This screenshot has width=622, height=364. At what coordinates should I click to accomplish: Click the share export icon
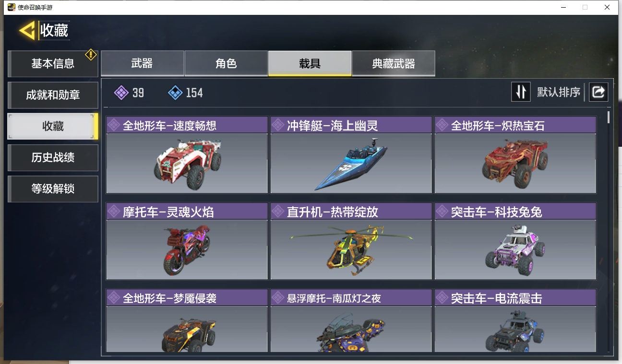tap(598, 92)
